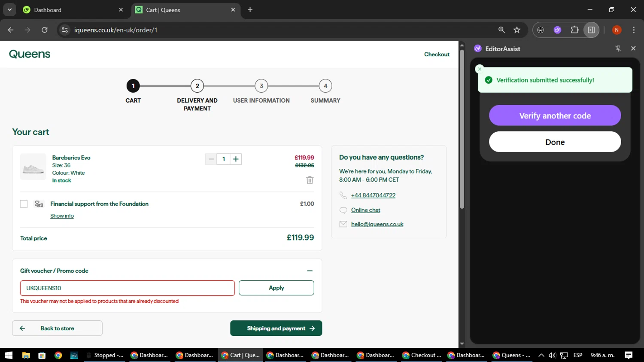Click the Foundation donation hand icon
The height and width of the screenshot is (362, 644).
[39, 204]
